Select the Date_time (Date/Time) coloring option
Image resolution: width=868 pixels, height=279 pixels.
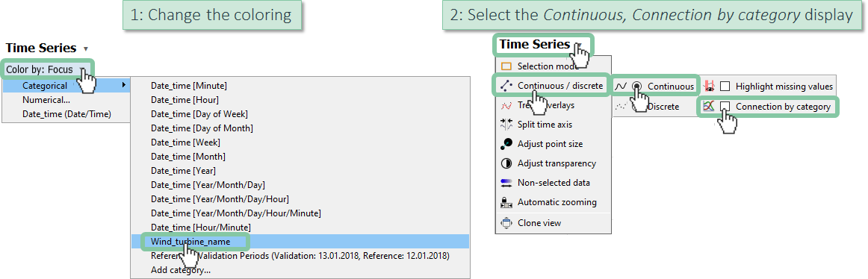pyautogui.click(x=66, y=114)
